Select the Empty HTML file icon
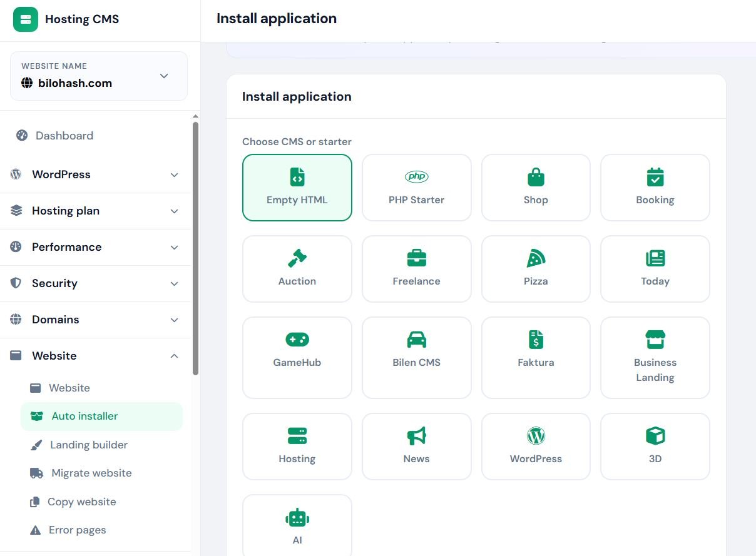 tap(297, 177)
